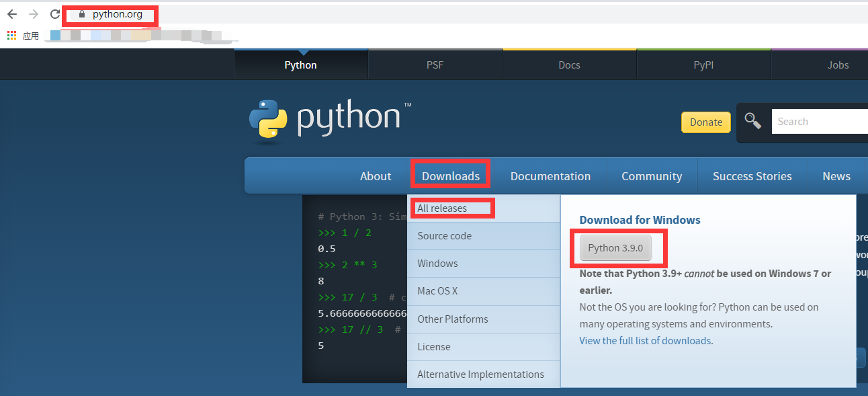The width and height of the screenshot is (868, 396).
Task: Select Mac OS X download option
Action: (x=437, y=290)
